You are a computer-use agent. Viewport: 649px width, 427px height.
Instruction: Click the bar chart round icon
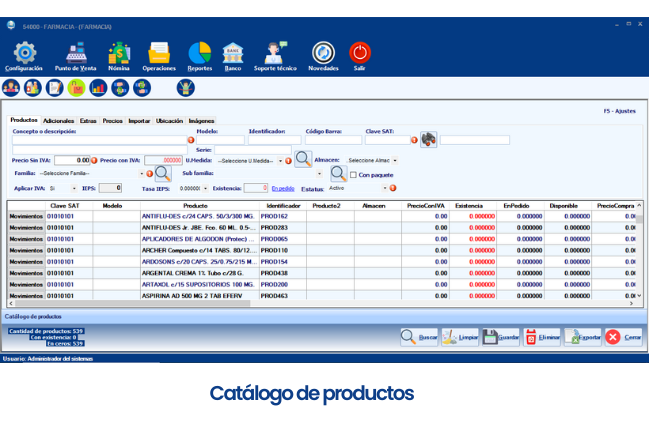point(99,88)
